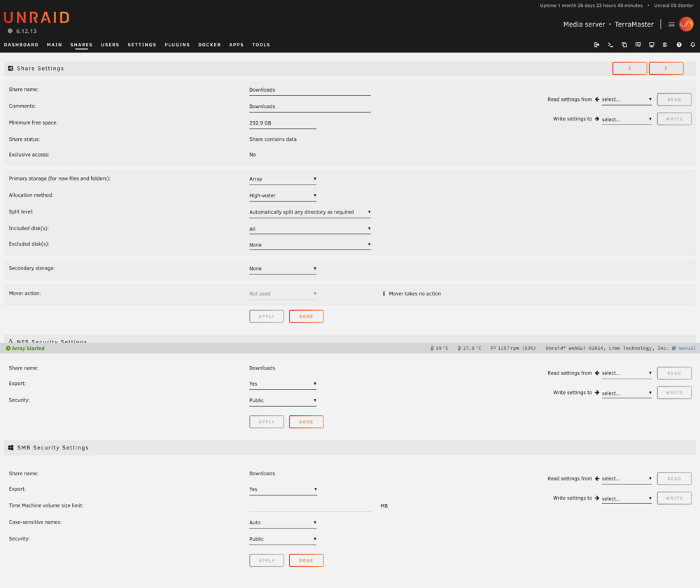This screenshot has width=700, height=588.
Task: Open the NFS Export dropdown
Action: [x=283, y=384]
